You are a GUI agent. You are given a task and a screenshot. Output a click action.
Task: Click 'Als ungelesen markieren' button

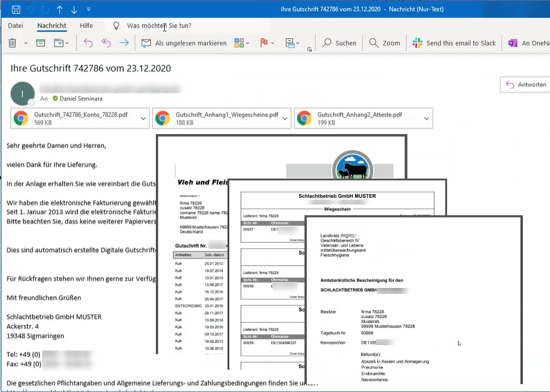point(184,43)
